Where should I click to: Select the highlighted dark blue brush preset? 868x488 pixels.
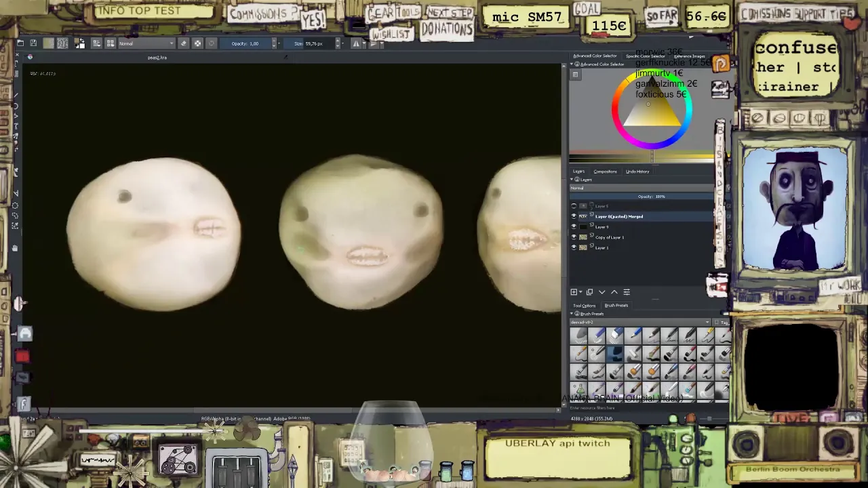click(x=615, y=354)
